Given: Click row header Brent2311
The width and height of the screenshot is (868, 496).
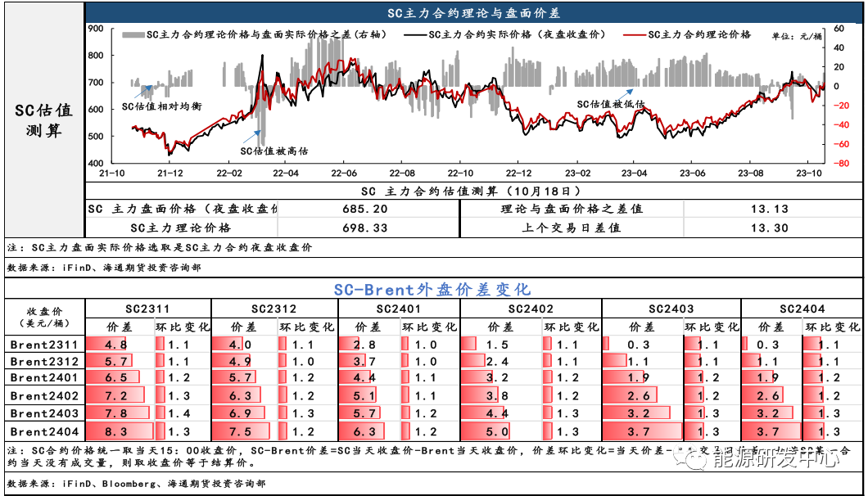Looking at the screenshot, I should 45,345.
